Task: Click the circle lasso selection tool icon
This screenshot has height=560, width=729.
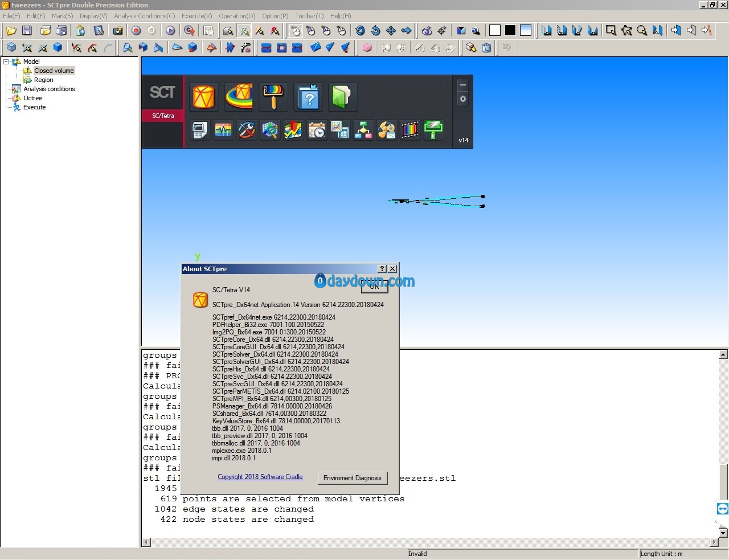Action: (x=642, y=31)
